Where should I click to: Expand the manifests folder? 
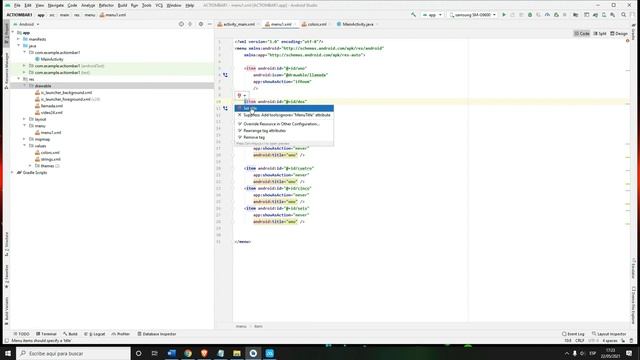click(18, 39)
